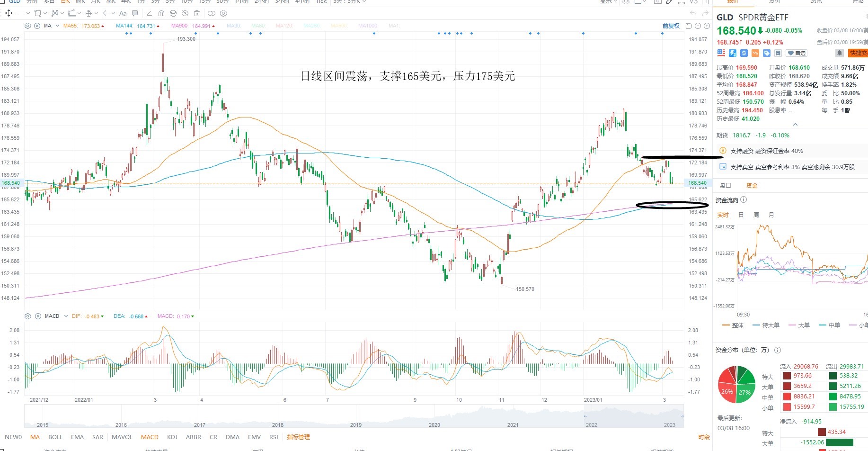The width and height of the screenshot is (868, 451).
Task: Click the 时段 link at bottom right
Action: click(704, 437)
